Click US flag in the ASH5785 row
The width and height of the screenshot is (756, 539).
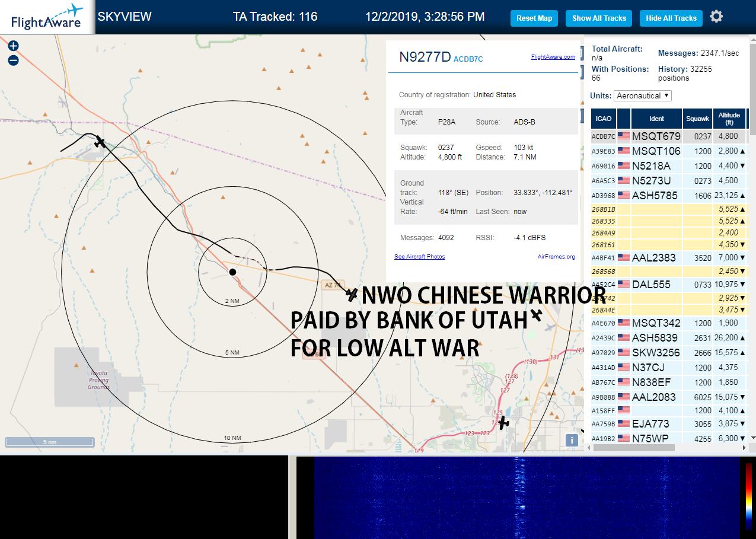[x=624, y=195]
